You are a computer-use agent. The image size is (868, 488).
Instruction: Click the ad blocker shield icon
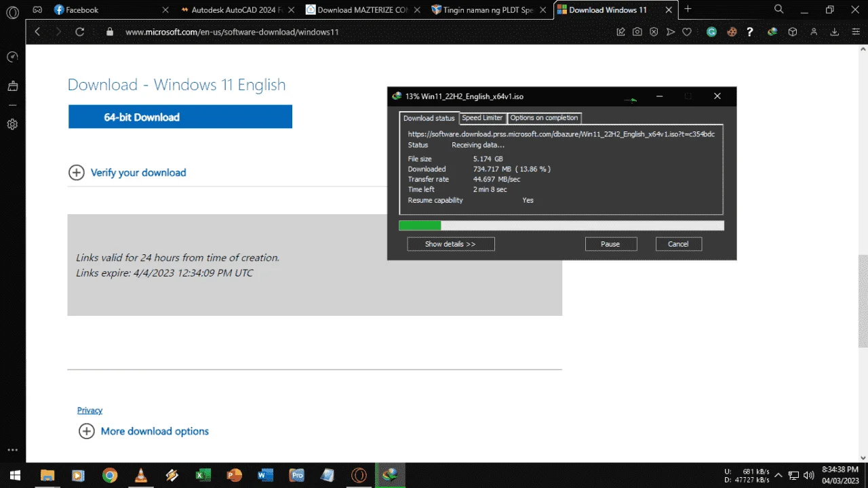pyautogui.click(x=654, y=32)
